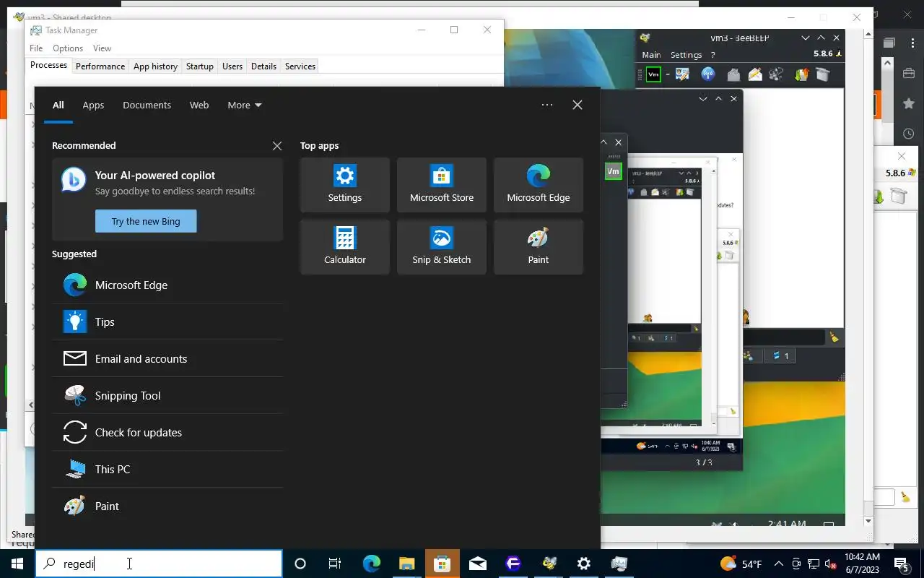Click envelope-with-pencil icon in BeeBEEP toolbar

click(x=755, y=74)
